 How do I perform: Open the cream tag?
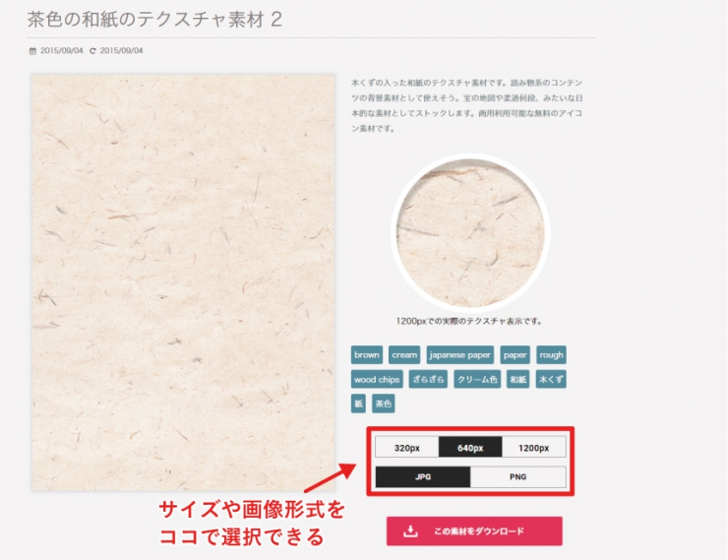coord(404,354)
